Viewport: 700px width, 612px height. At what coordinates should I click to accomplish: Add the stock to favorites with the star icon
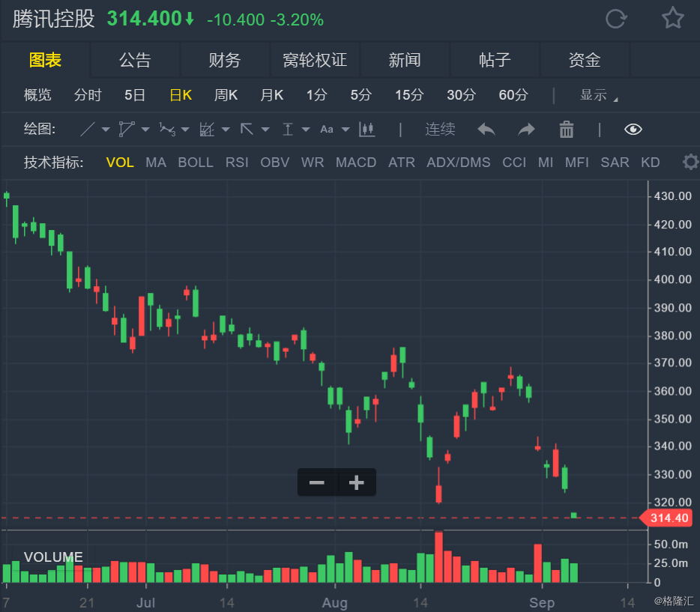pyautogui.click(x=672, y=18)
